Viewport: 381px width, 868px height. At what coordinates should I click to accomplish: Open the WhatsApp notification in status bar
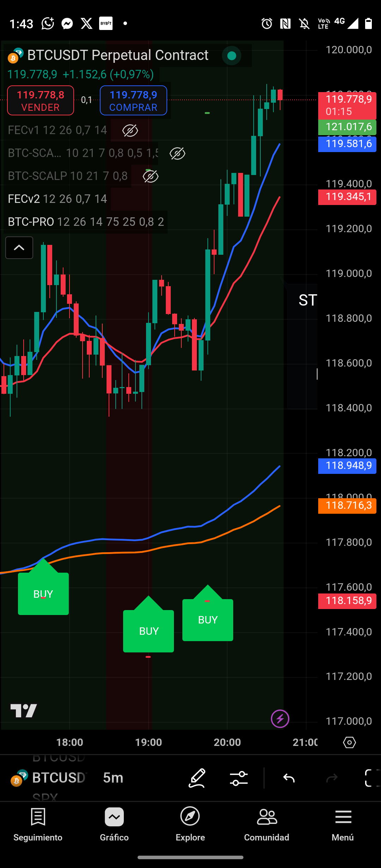[48, 24]
